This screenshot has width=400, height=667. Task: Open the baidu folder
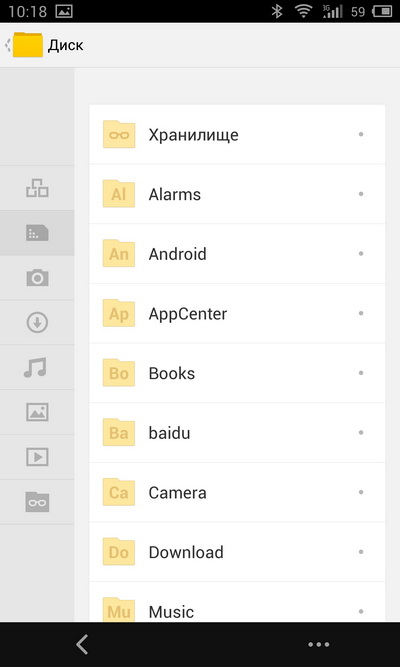237,433
